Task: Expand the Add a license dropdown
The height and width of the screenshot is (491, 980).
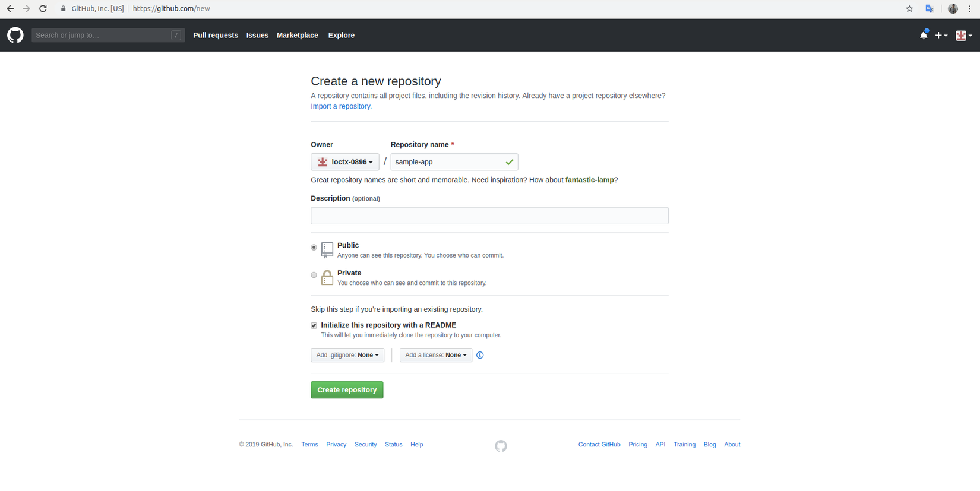Action: click(435, 355)
